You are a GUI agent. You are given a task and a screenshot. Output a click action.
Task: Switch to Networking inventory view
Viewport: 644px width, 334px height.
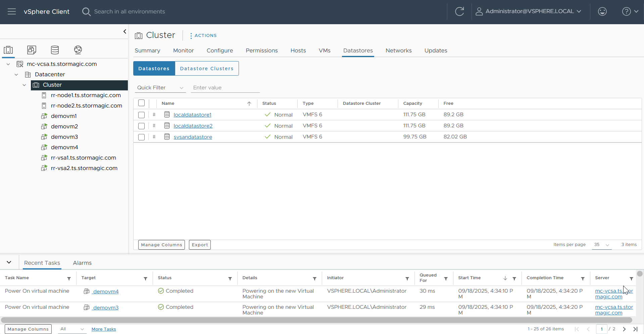tap(78, 50)
